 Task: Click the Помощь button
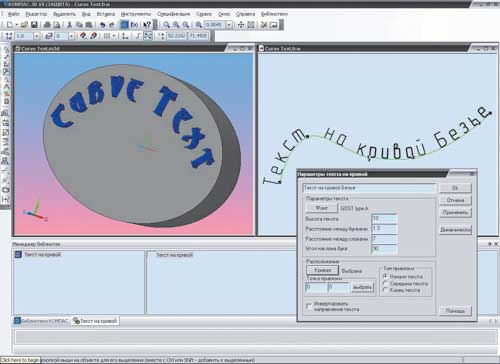pyautogui.click(x=455, y=311)
